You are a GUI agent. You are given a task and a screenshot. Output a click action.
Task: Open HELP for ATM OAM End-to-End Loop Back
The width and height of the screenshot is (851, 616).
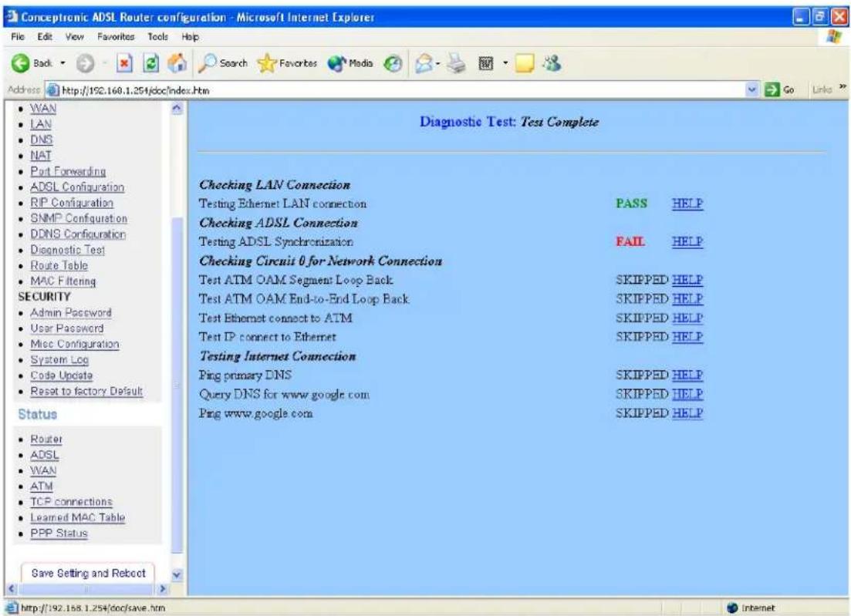pos(687,299)
